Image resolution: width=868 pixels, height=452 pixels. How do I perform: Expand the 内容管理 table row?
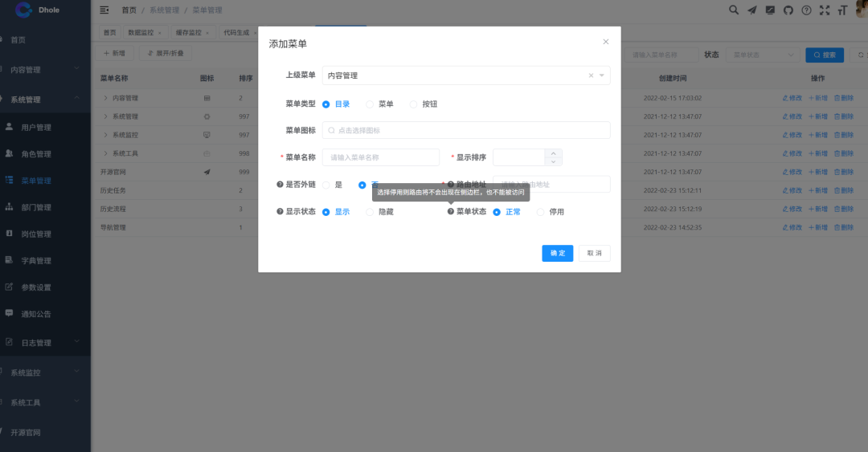(x=106, y=98)
